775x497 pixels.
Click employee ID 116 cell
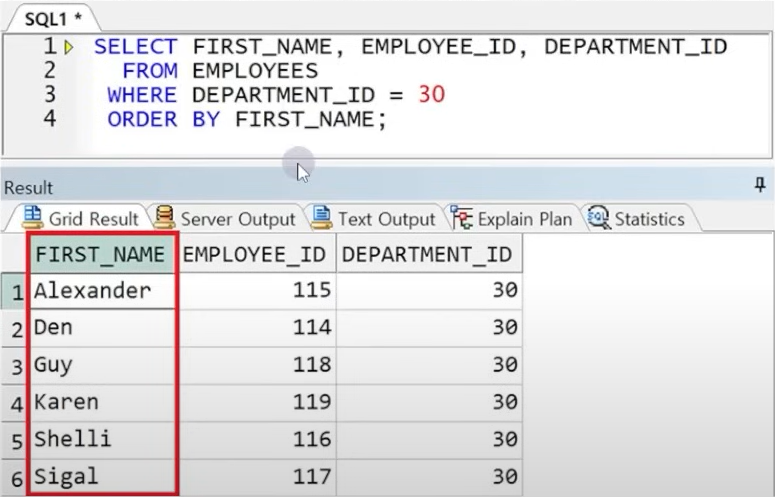point(257,440)
